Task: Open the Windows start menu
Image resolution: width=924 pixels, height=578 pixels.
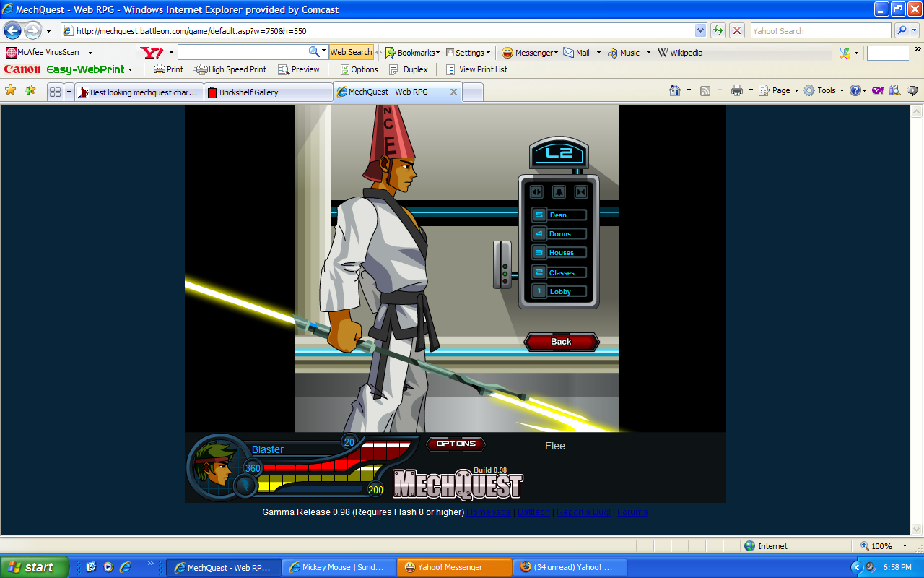Action: (x=35, y=567)
